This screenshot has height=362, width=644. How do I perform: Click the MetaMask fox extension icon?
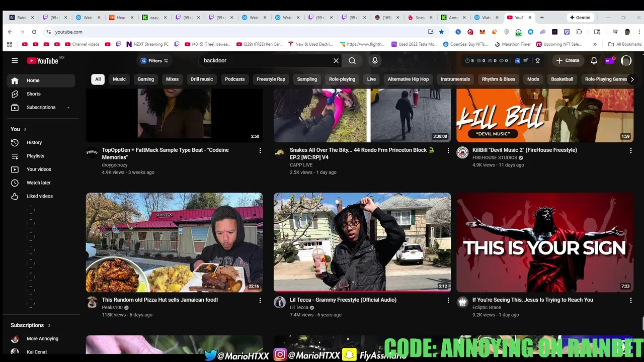point(482,32)
